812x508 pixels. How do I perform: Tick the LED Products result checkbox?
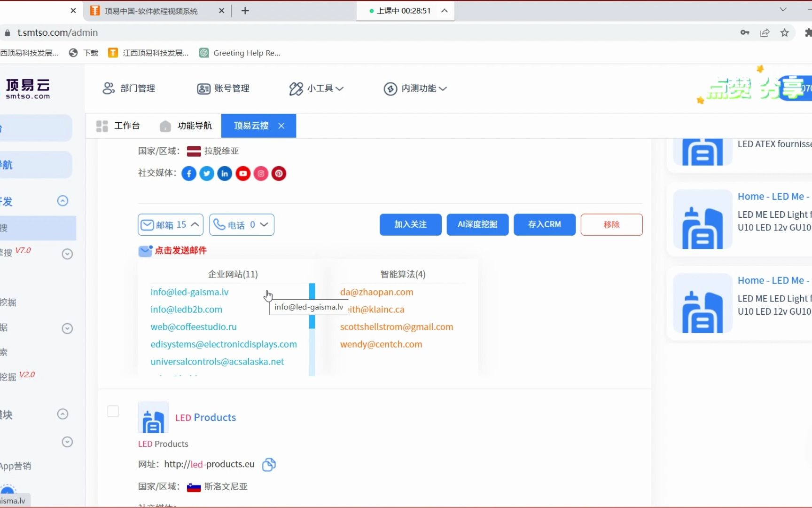coord(113,412)
